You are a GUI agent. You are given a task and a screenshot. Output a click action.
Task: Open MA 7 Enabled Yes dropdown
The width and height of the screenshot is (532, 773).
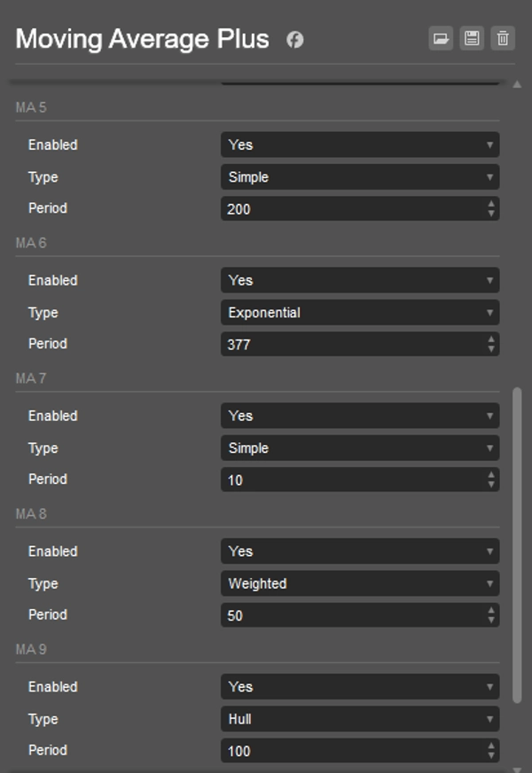click(359, 416)
